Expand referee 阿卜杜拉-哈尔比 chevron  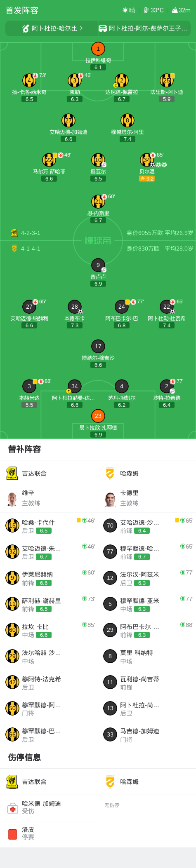81,28
